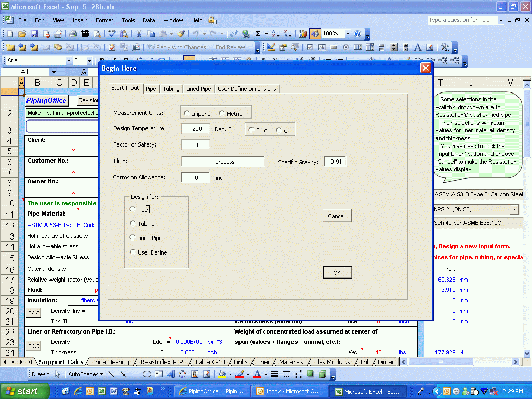
Task: Click the Cut scissors icon
Action: click(139, 34)
